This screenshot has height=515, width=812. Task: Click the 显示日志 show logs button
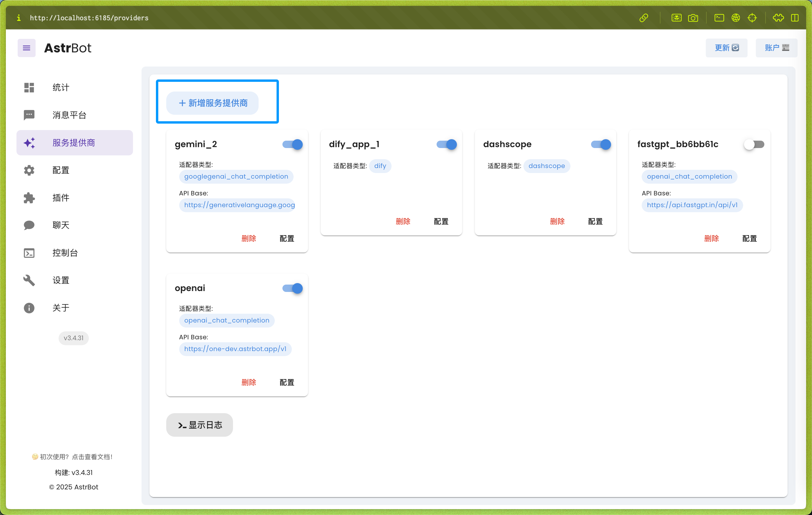(199, 425)
